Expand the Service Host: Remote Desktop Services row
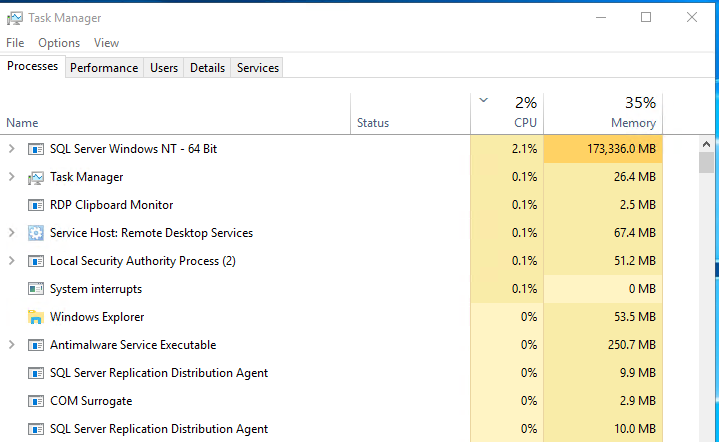The height and width of the screenshot is (442, 719). (11, 233)
